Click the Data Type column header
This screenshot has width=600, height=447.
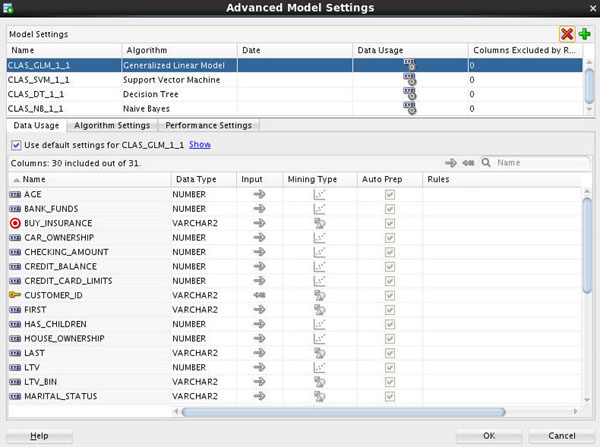tap(204, 179)
